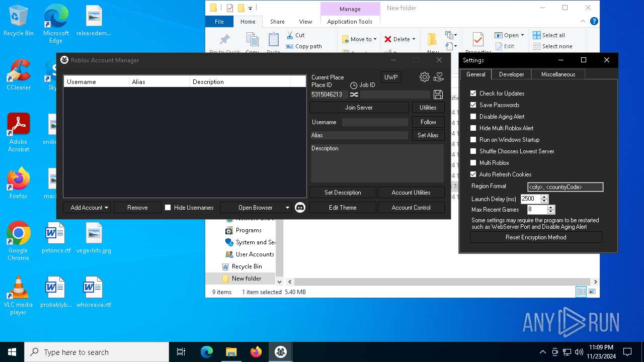
Task: Enable Disable Aging Alert checkbox
Action: click(x=473, y=117)
